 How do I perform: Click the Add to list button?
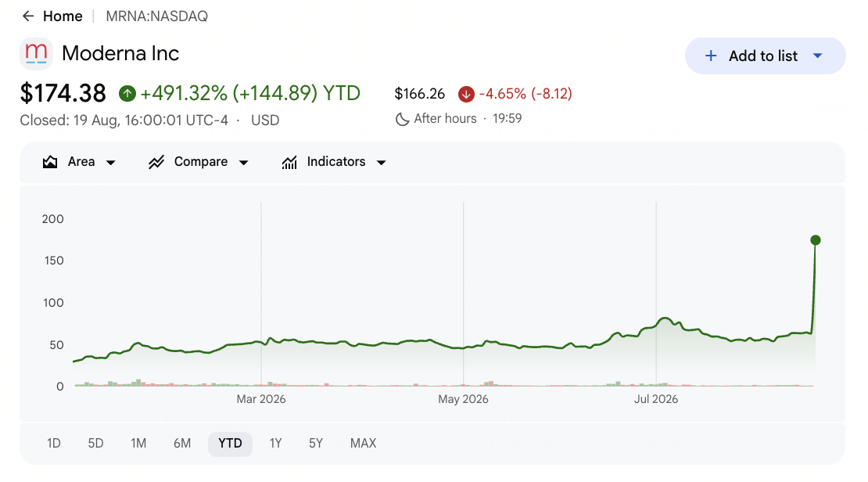(765, 56)
